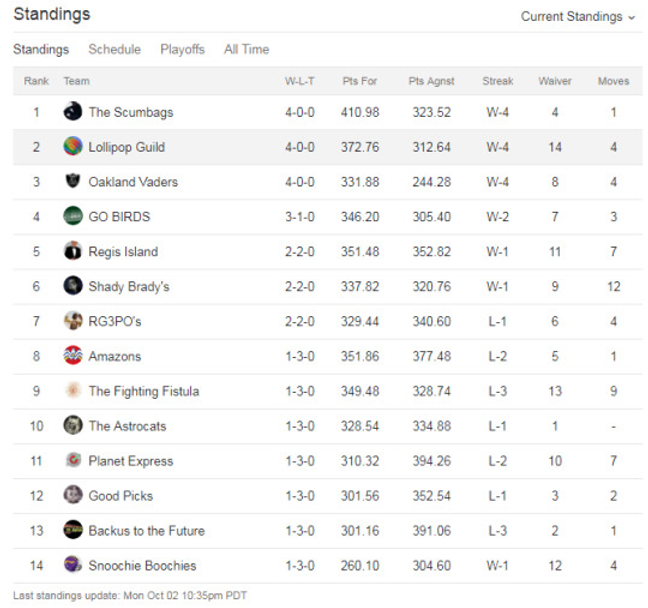Open the Good Picks team link
This screenshot has height=608, width=648.
coord(120,496)
